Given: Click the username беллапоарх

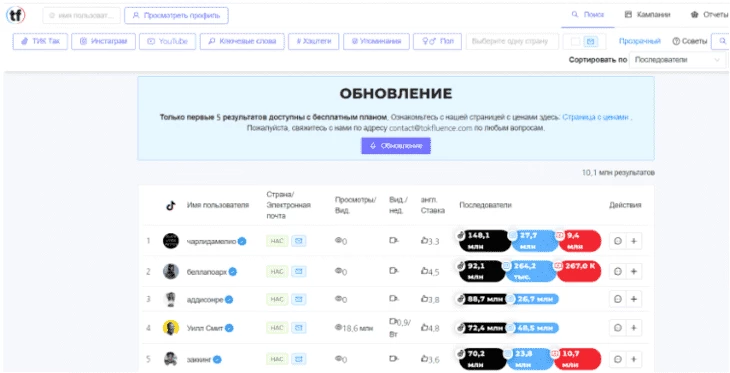Looking at the screenshot, I should pos(207,271).
